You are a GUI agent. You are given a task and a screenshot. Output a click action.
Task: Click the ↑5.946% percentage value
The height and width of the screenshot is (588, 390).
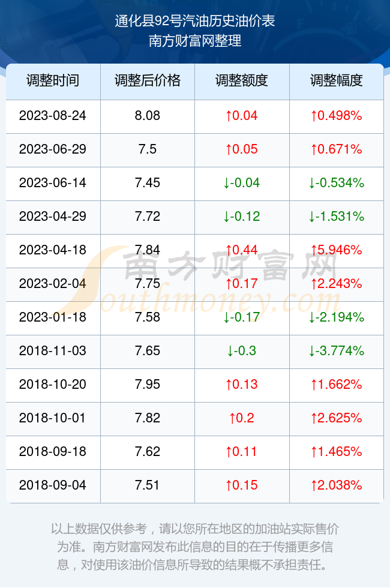pyautogui.click(x=337, y=250)
